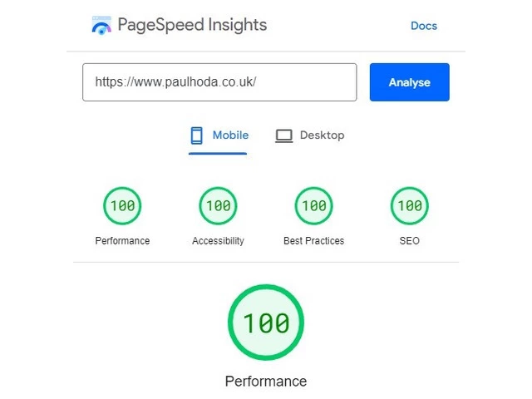Click the Accessibility label

pos(218,241)
